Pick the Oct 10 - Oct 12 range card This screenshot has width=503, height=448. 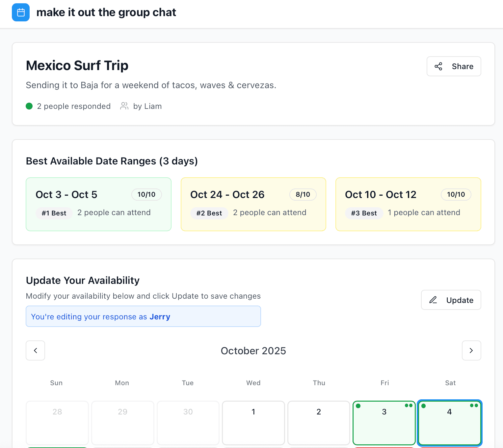click(408, 204)
